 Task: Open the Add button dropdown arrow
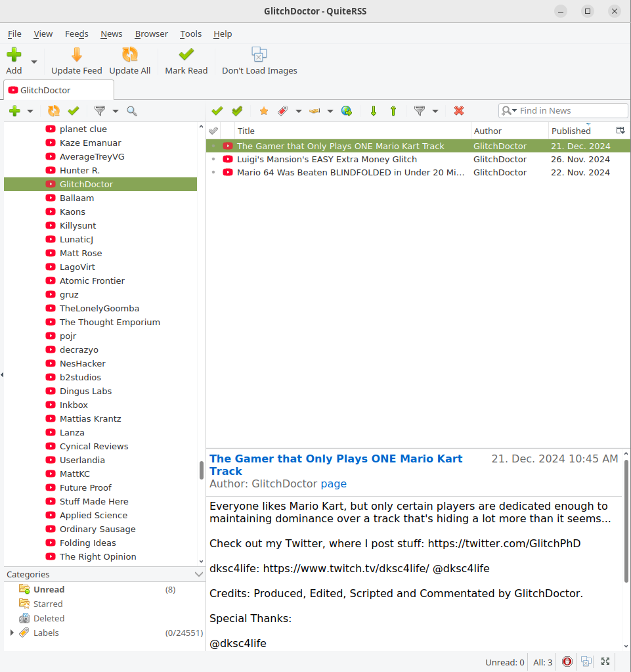tap(34, 62)
